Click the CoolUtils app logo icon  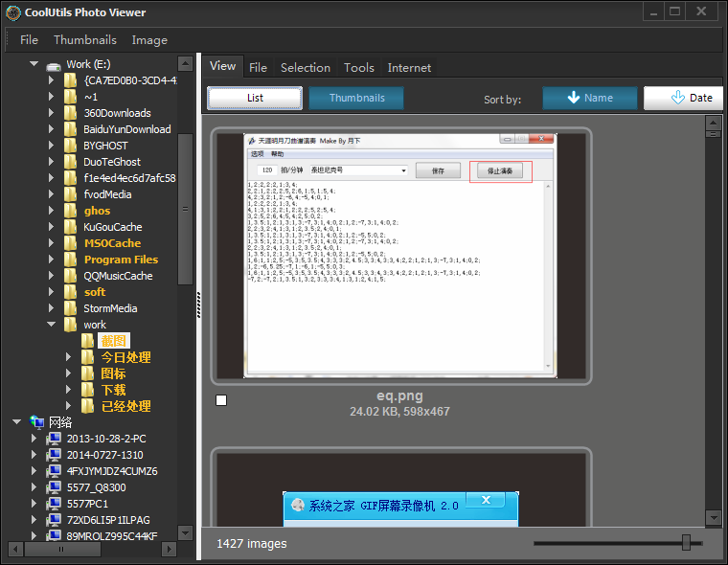pyautogui.click(x=12, y=12)
